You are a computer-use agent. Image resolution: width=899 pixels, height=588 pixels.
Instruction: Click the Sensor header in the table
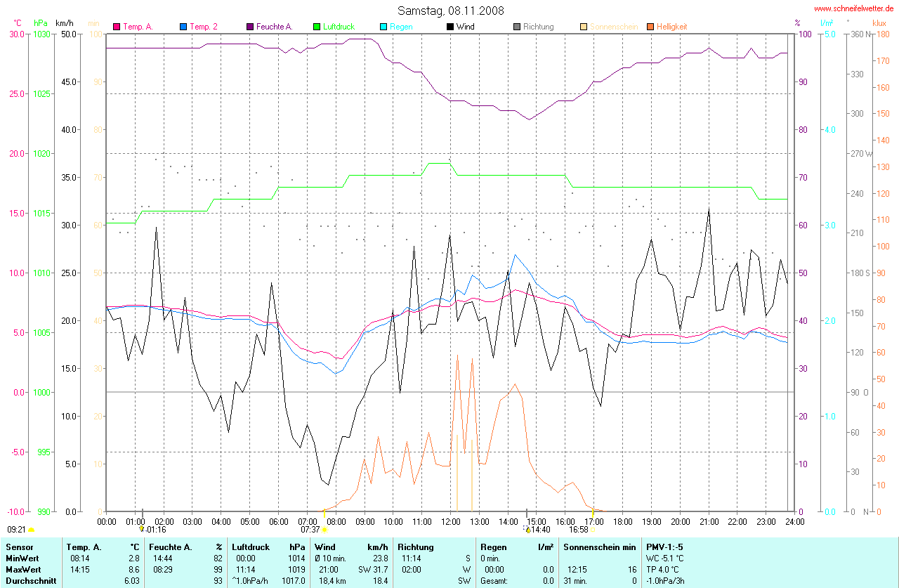[20, 547]
